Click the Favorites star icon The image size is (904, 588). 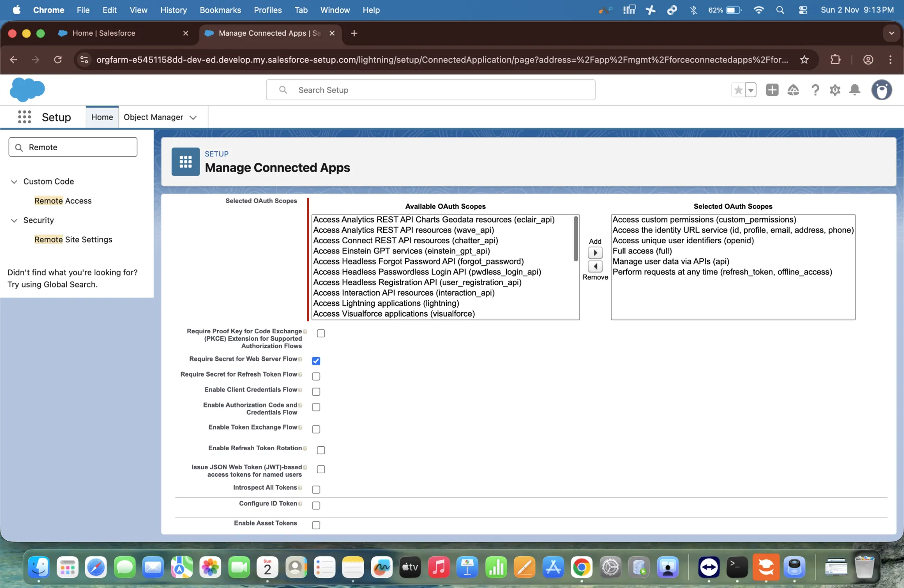[738, 90]
